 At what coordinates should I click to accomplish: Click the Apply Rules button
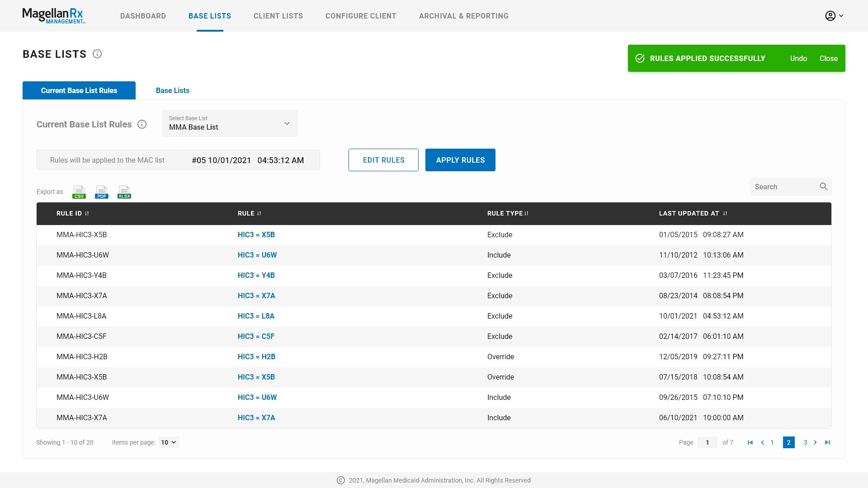460,160
